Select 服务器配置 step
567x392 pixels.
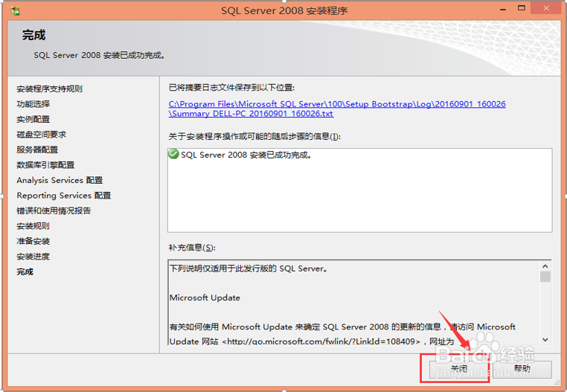click(x=37, y=150)
